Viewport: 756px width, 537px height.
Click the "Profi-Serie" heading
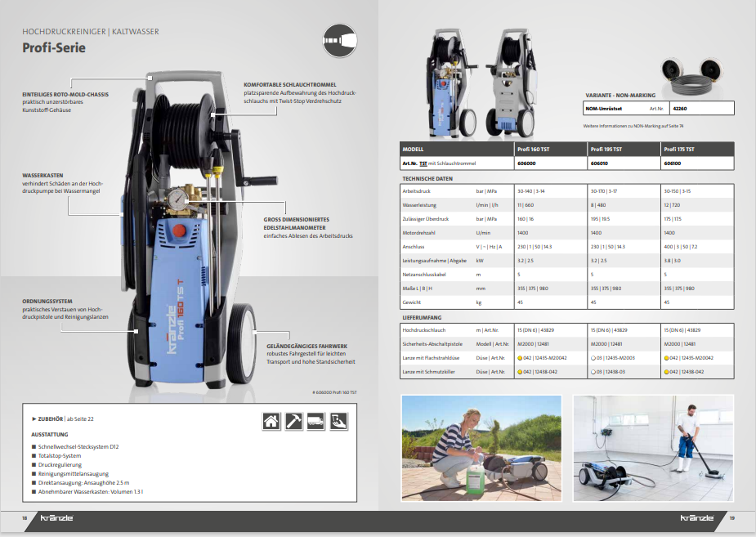[54, 47]
